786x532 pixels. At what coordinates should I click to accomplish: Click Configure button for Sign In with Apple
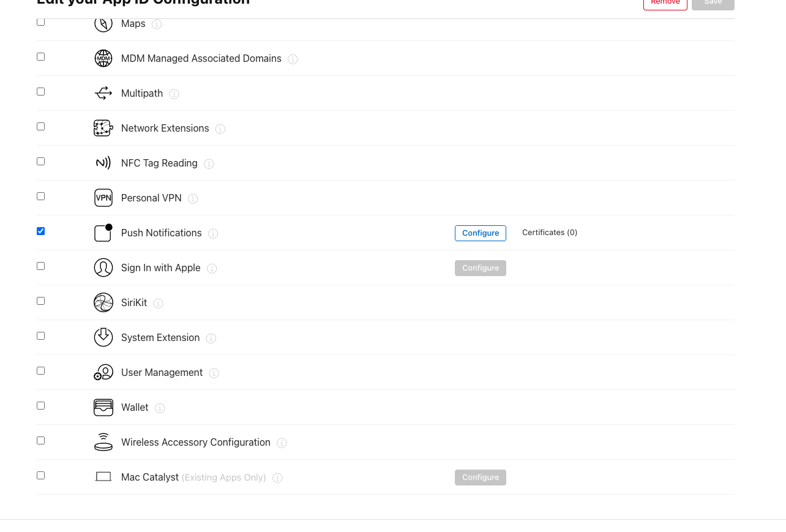pyautogui.click(x=481, y=268)
